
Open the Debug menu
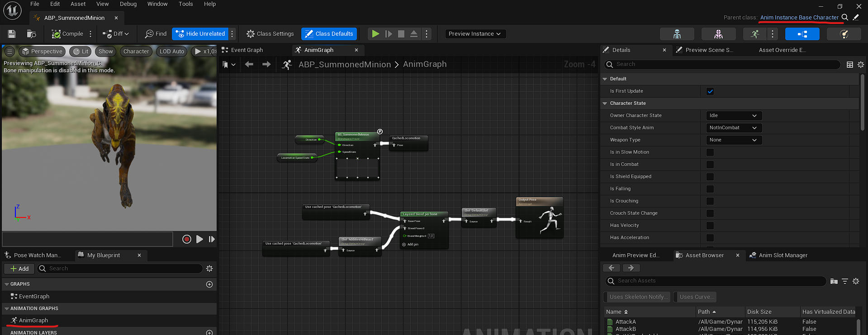coord(128,4)
